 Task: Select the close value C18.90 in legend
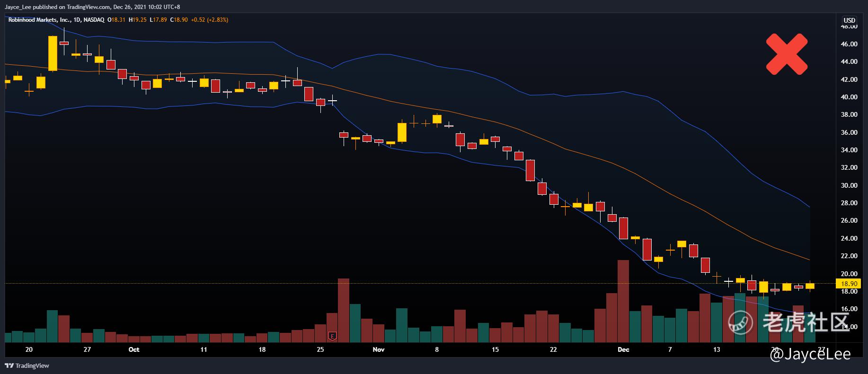coord(179,20)
